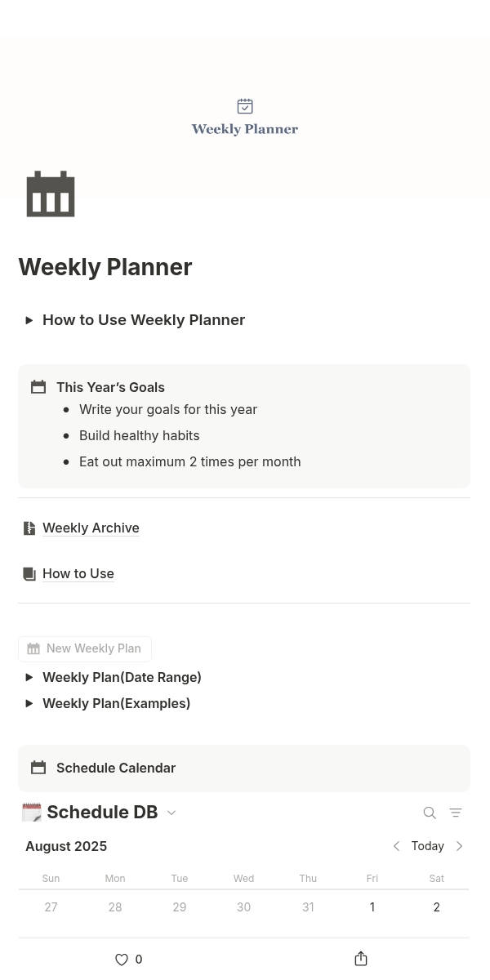The image size is (490, 980).
Task: Open the Schedule DB view dropdown chevron
Action: coord(171,813)
